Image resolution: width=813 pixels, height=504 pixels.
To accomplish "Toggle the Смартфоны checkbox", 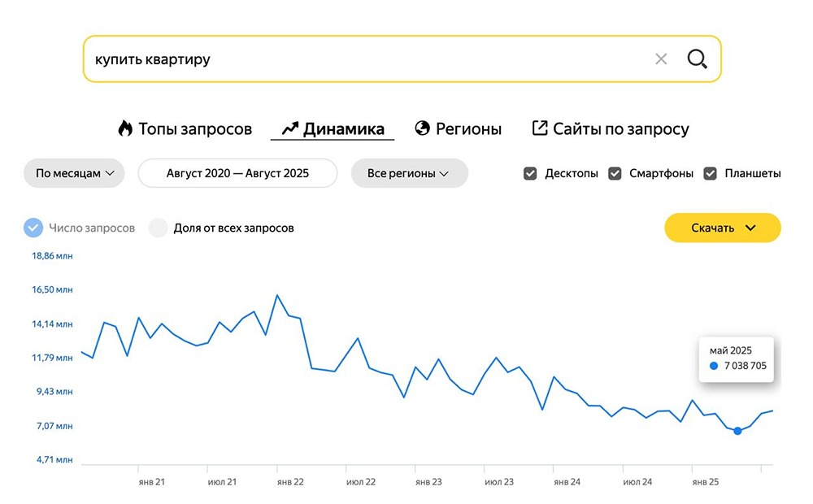I will (x=615, y=173).
